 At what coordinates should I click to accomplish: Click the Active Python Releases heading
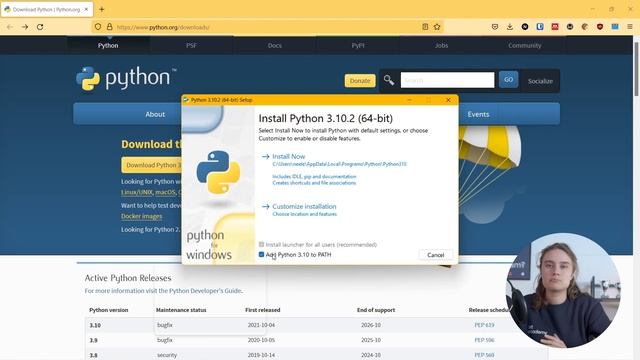pyautogui.click(x=128, y=278)
